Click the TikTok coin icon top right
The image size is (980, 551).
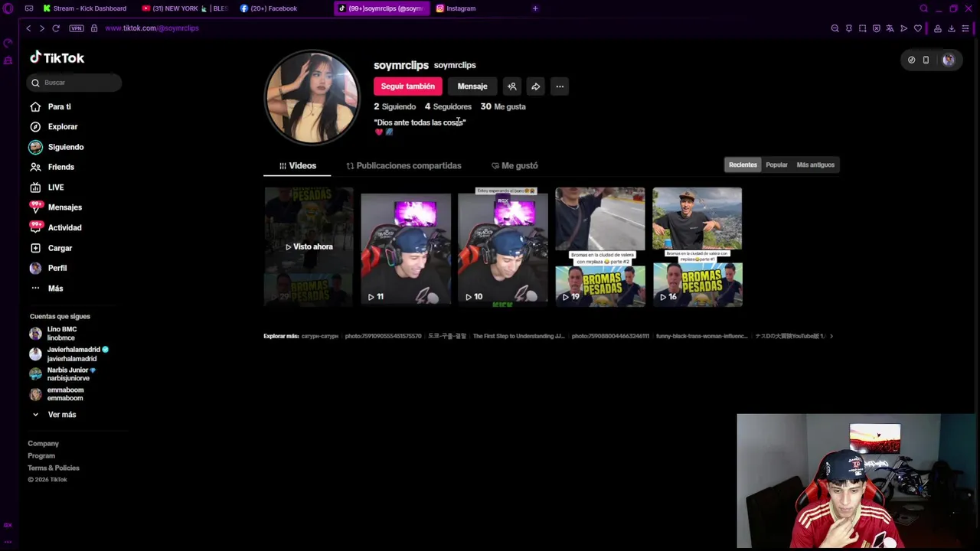point(911,60)
